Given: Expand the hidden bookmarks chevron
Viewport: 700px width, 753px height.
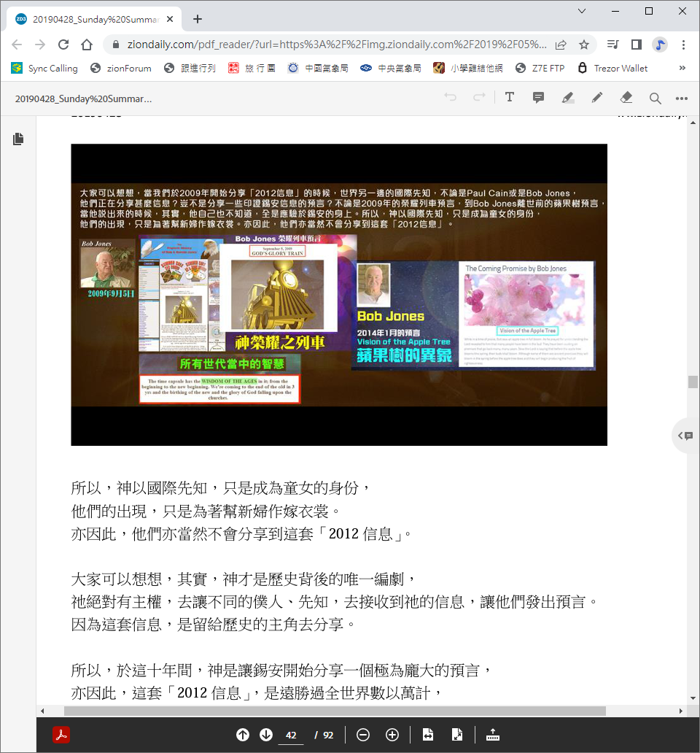Looking at the screenshot, I should point(682,68).
